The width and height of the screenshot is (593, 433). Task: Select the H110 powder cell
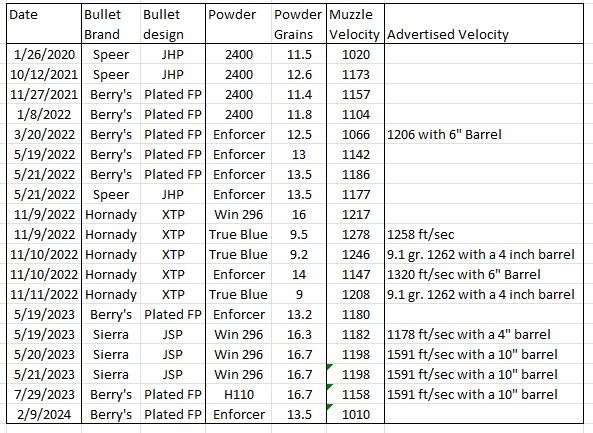[x=239, y=394]
